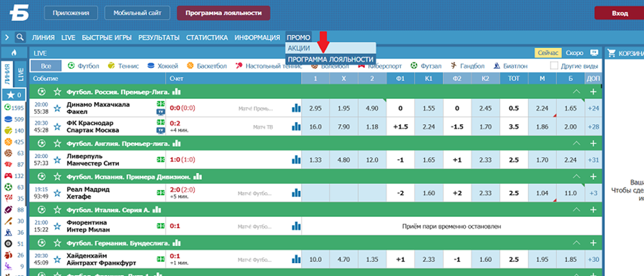Open the search magnifier icon
The width and height of the screenshot is (644, 276).
(20, 37)
